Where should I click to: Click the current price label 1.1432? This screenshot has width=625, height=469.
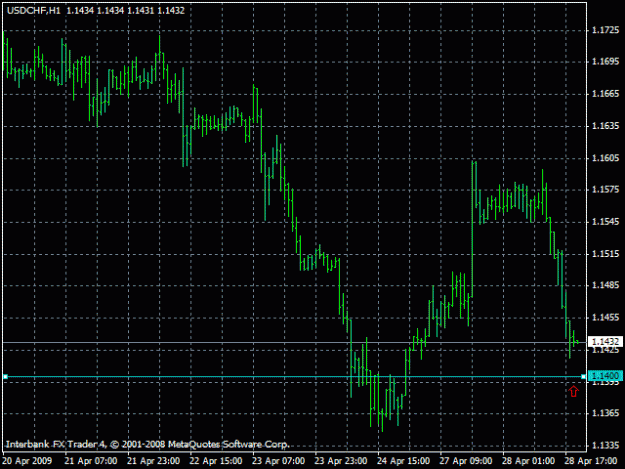pos(605,341)
